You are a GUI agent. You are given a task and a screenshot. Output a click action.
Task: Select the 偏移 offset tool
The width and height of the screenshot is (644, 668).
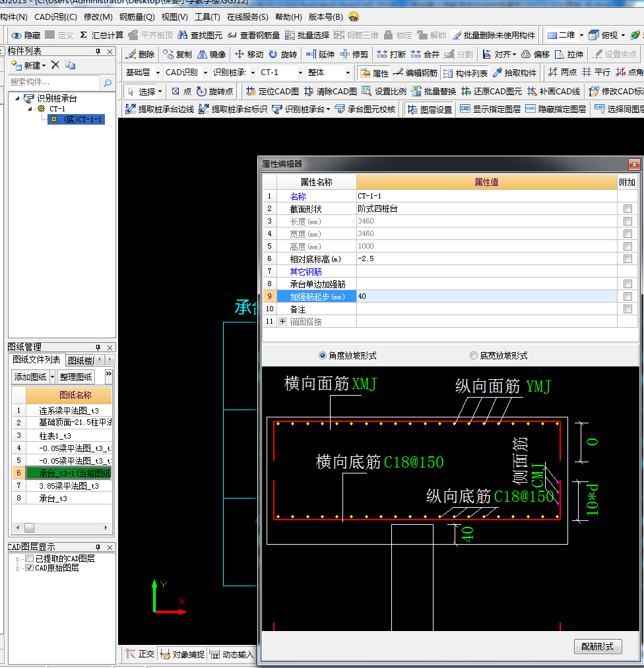click(x=535, y=54)
